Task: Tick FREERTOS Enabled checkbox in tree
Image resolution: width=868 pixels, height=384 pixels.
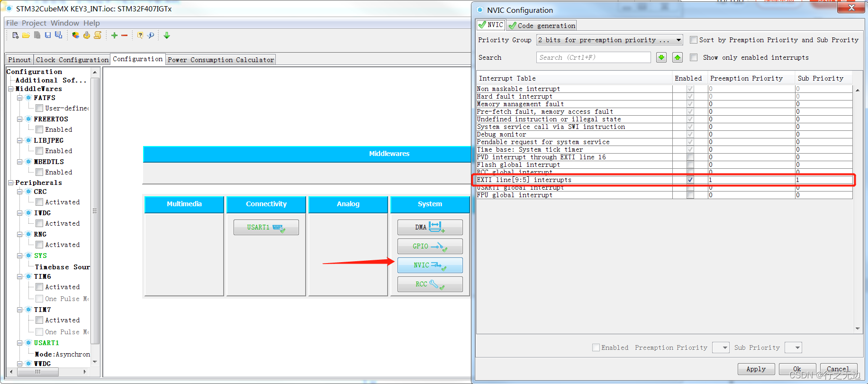Action: point(40,129)
